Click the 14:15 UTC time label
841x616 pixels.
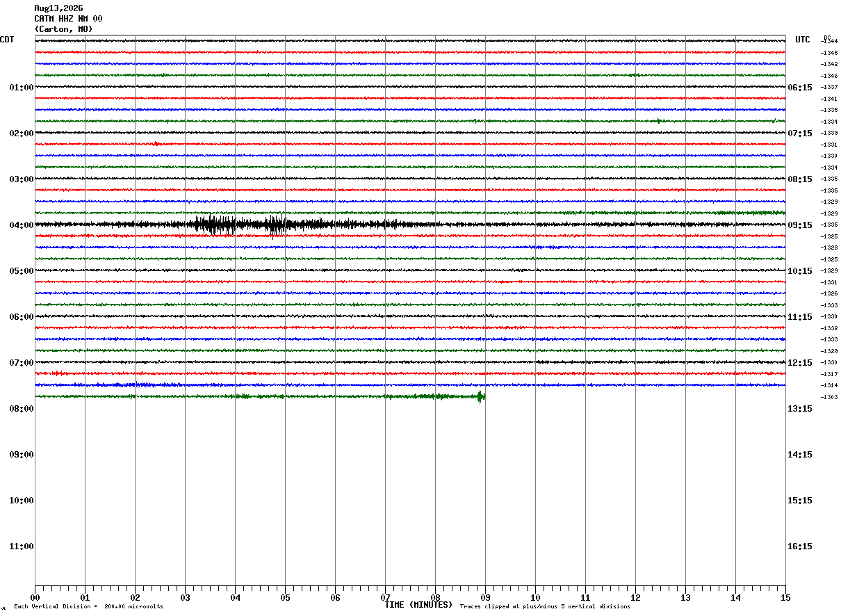[800, 455]
